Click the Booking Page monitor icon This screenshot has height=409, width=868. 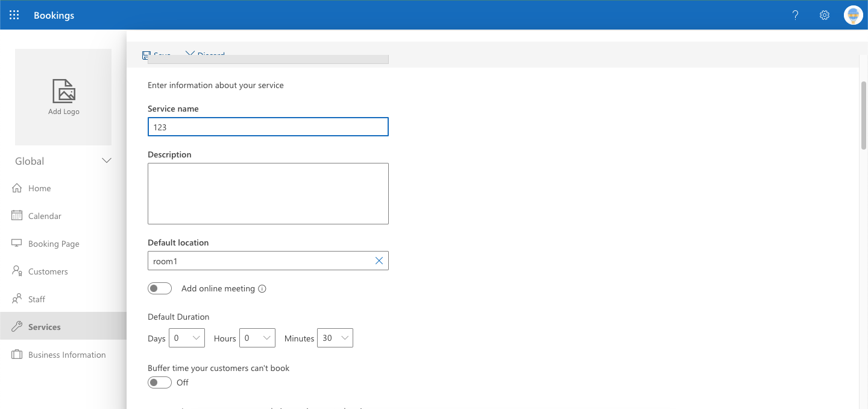click(x=17, y=244)
